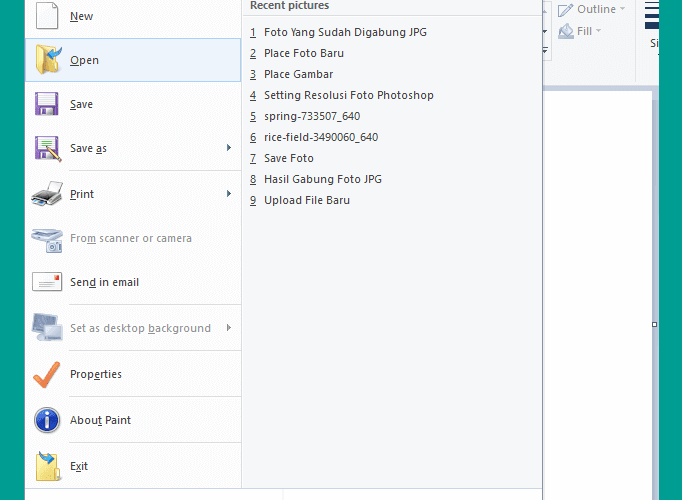This screenshot has height=500, width=682.
Task: Open the Properties menu entry
Action: point(133,374)
